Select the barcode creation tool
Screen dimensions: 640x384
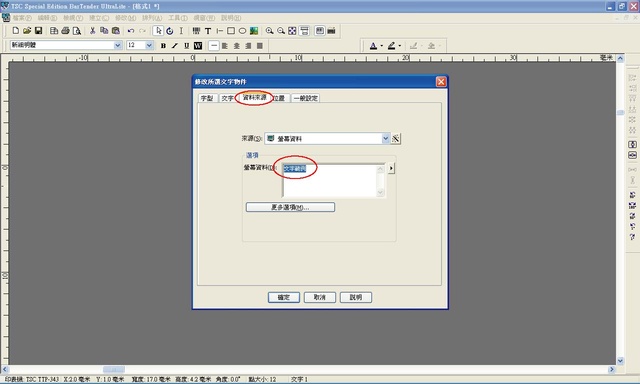click(x=196, y=31)
